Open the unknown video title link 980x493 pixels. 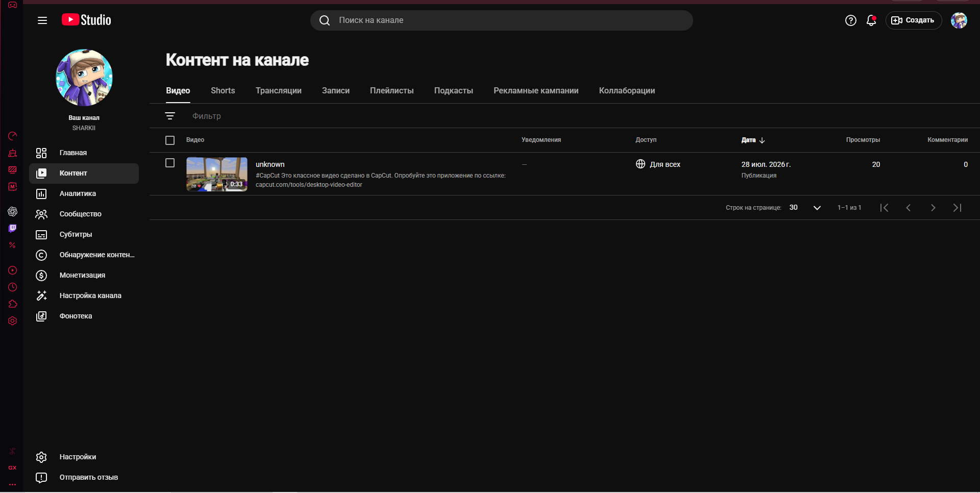click(270, 164)
